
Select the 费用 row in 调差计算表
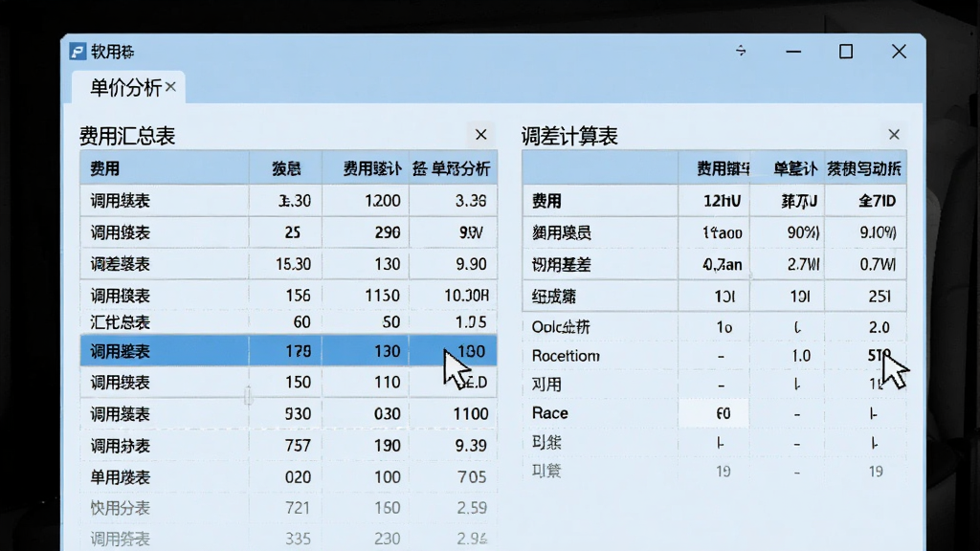click(x=714, y=201)
